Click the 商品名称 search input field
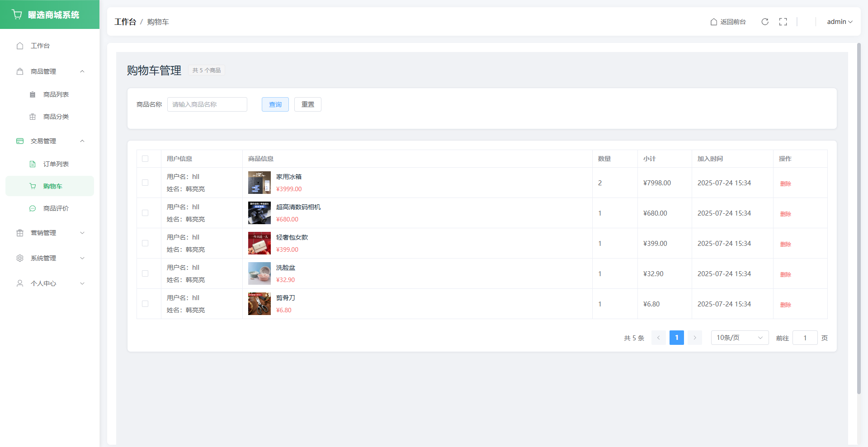 coord(207,104)
